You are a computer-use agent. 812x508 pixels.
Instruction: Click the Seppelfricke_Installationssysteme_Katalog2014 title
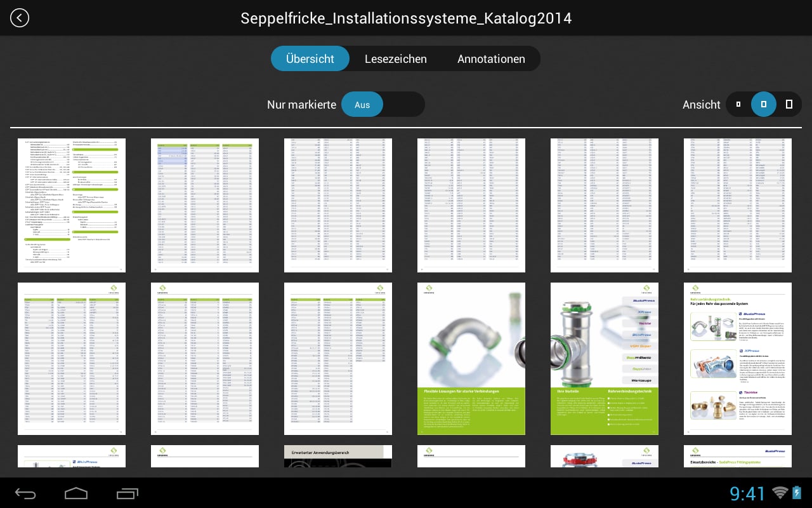tap(406, 18)
